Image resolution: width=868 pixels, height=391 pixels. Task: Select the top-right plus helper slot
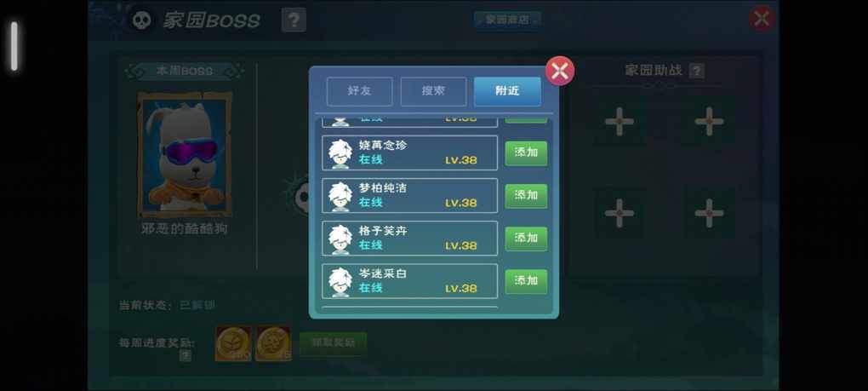pos(709,121)
